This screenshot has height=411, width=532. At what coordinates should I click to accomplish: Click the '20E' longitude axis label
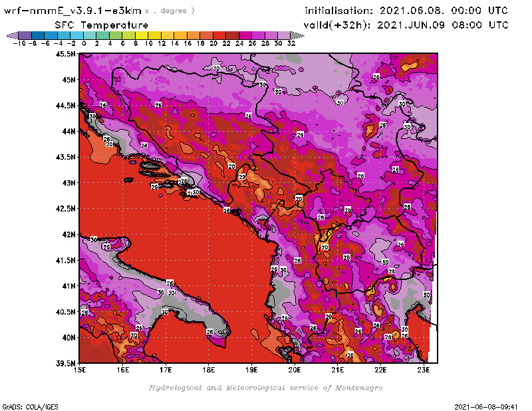point(295,370)
